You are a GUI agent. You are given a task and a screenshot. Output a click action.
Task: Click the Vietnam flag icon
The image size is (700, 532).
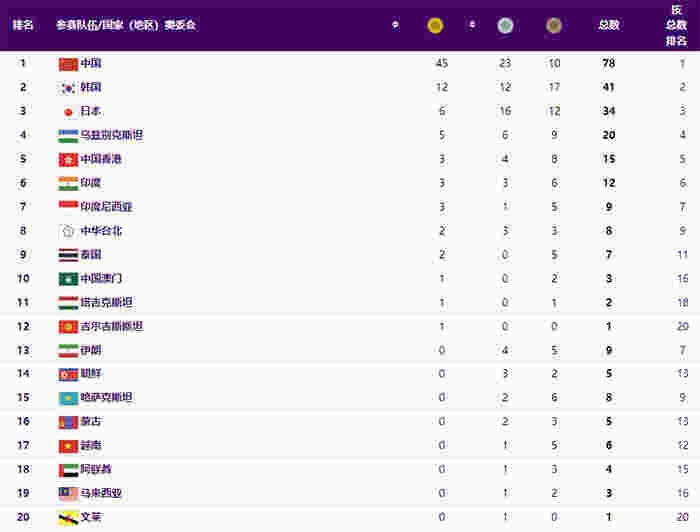68,446
